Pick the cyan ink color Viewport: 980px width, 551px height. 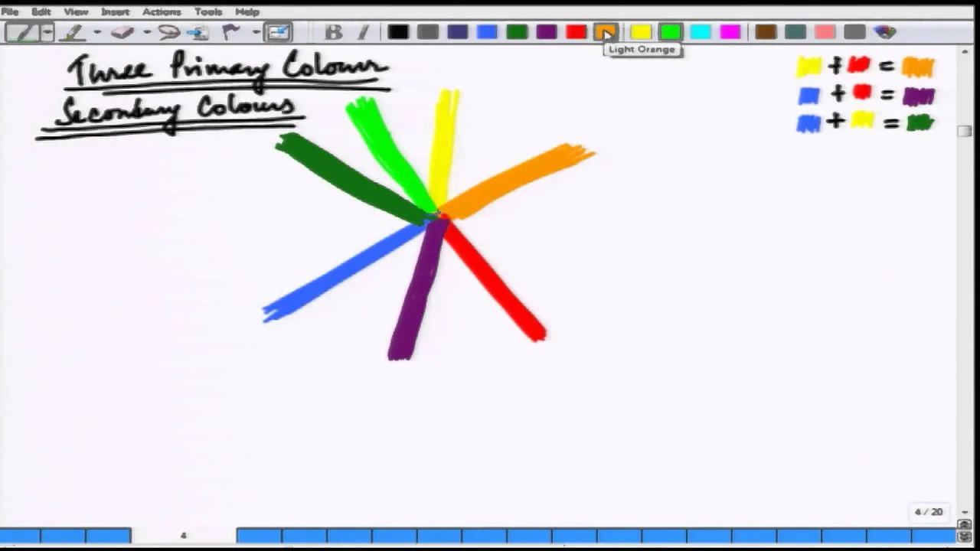(x=701, y=32)
